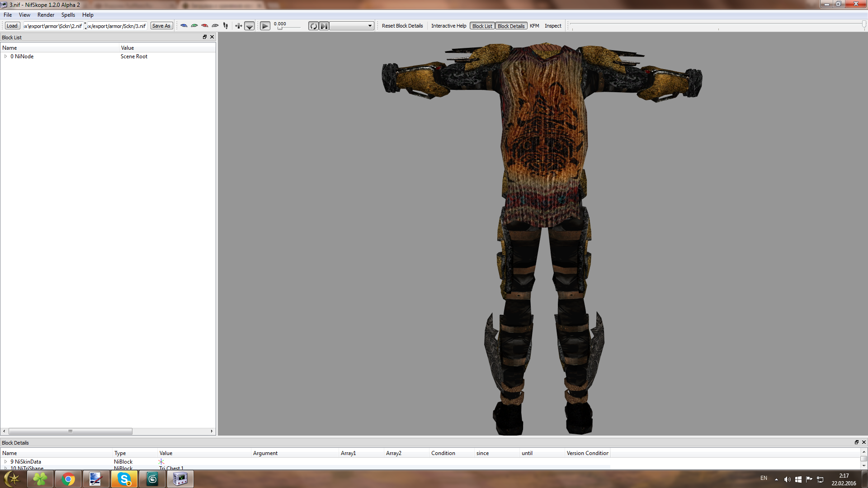Click the save path field showing 3.nif
Screen dimensions: 868x488
(x=117, y=26)
